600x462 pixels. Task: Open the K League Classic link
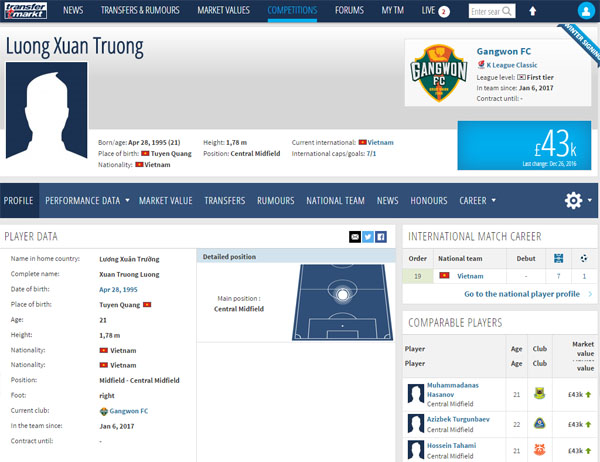(x=512, y=65)
